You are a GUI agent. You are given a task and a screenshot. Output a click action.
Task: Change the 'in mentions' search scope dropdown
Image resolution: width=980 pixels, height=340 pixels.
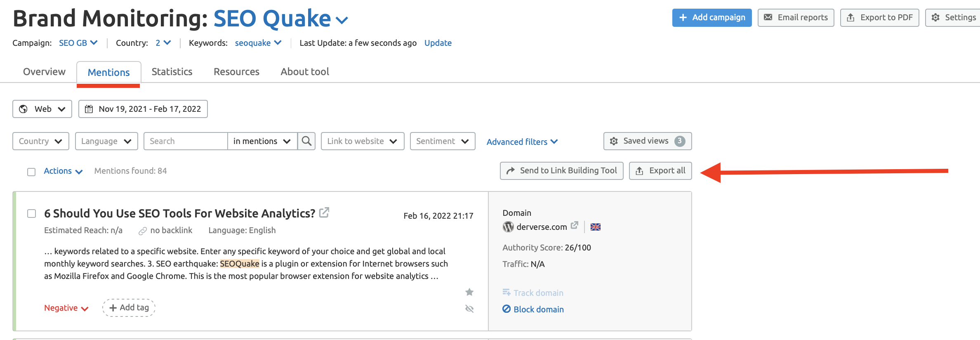coord(262,141)
